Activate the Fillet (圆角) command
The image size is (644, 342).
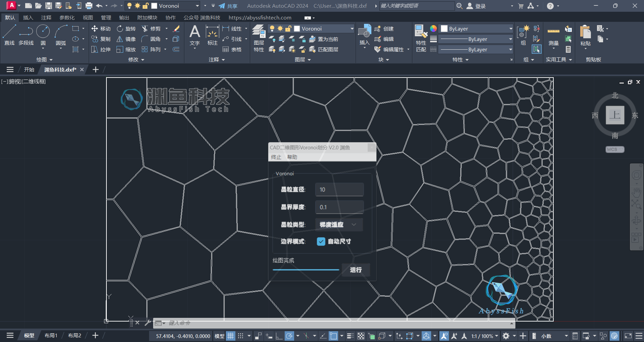(x=151, y=39)
